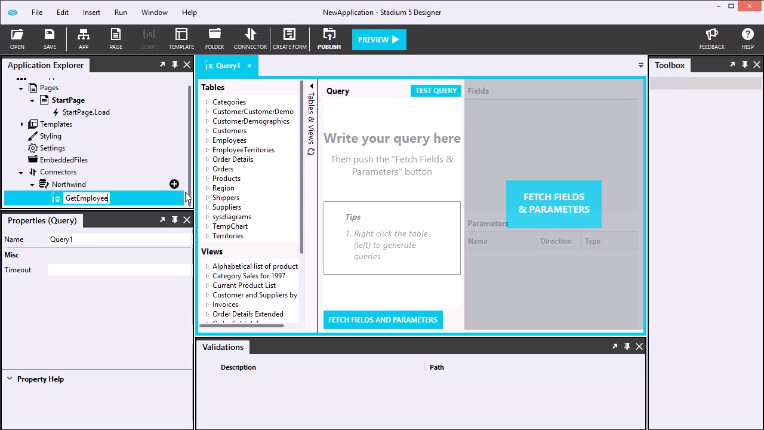
Task: Click the large Fetch Fields & Parameters overlay button
Action: [x=554, y=204]
